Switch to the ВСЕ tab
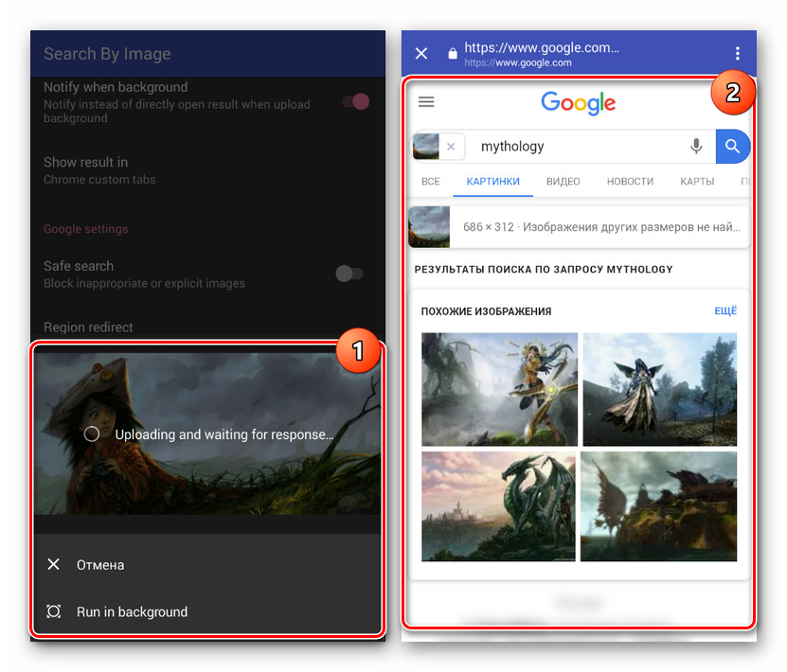This screenshot has width=787, height=672. click(431, 181)
